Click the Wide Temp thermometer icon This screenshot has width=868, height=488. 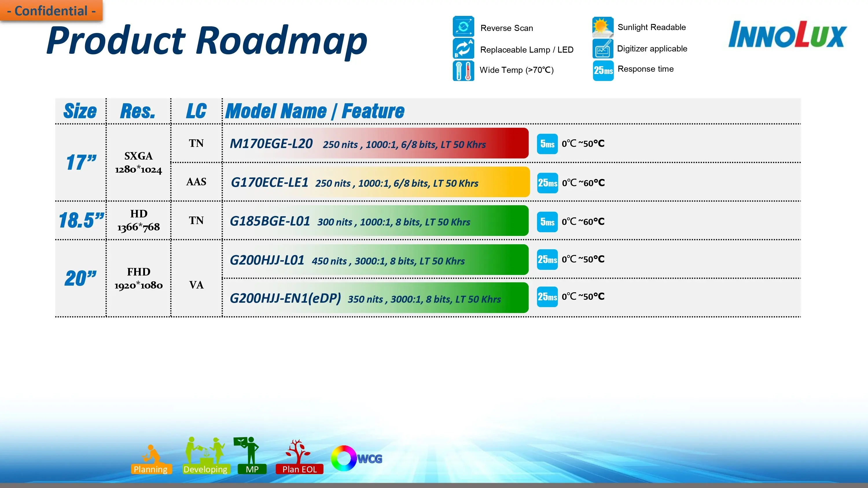tap(463, 71)
